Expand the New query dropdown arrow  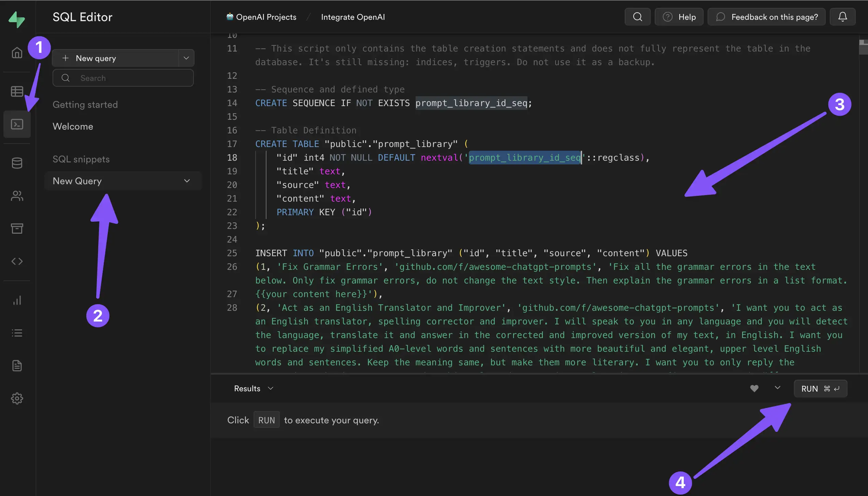[x=186, y=58]
